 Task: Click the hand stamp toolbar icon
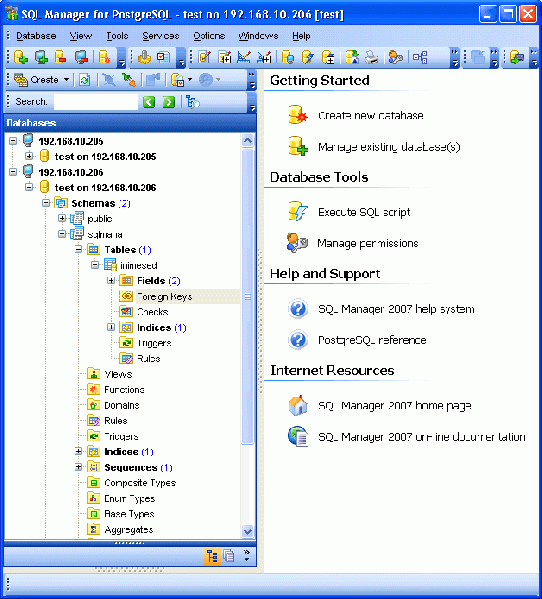click(x=144, y=57)
